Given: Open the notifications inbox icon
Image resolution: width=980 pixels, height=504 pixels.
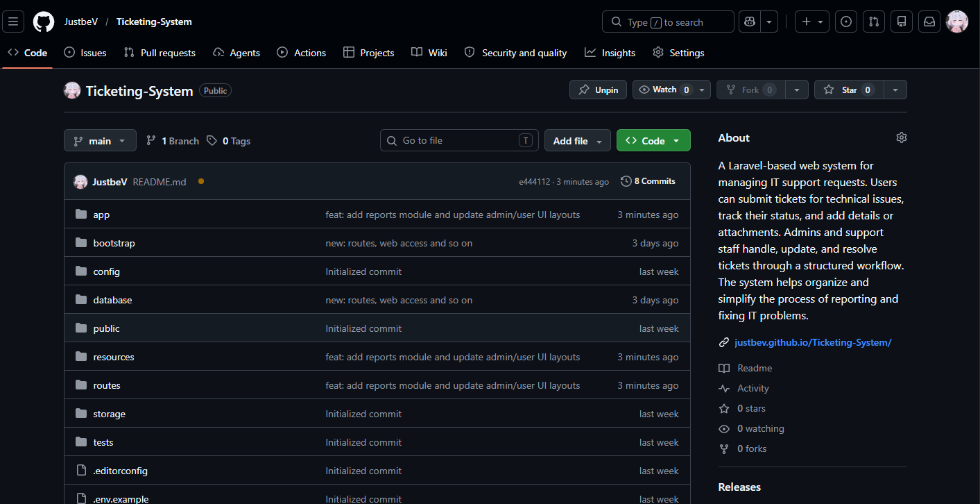Looking at the screenshot, I should [929, 22].
